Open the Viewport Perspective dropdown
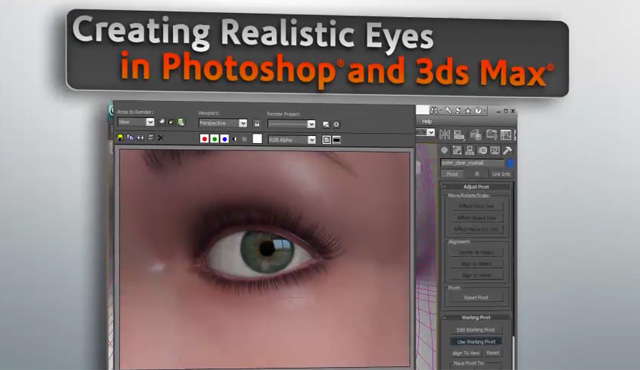 coord(223,123)
